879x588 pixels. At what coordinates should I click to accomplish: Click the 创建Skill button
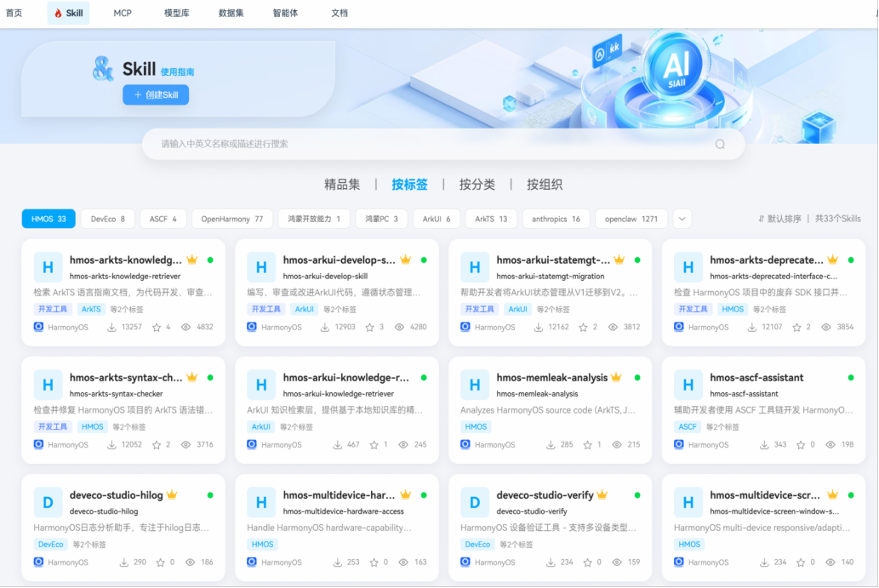pyautogui.click(x=156, y=94)
